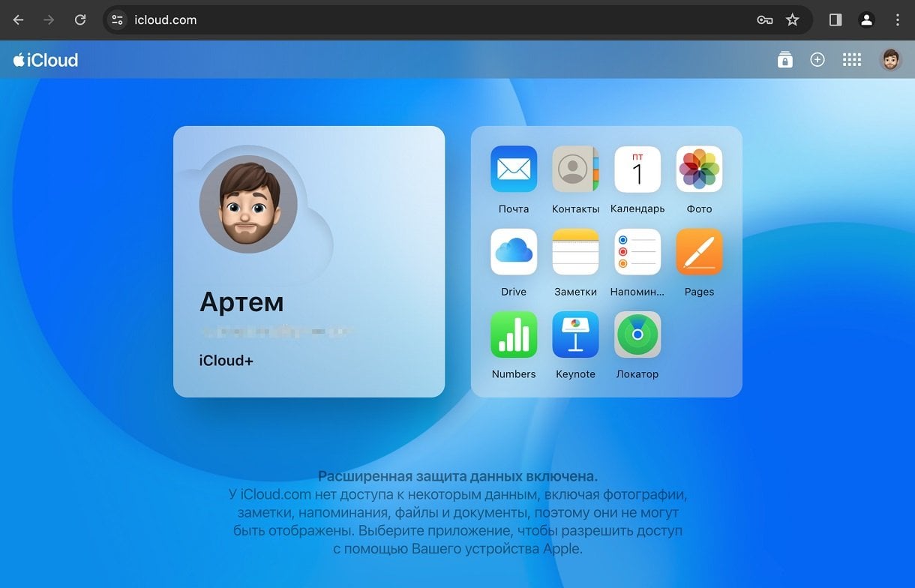Click the large profile avatar in the card
Image resolution: width=915 pixels, height=588 pixels.
pyautogui.click(x=248, y=204)
